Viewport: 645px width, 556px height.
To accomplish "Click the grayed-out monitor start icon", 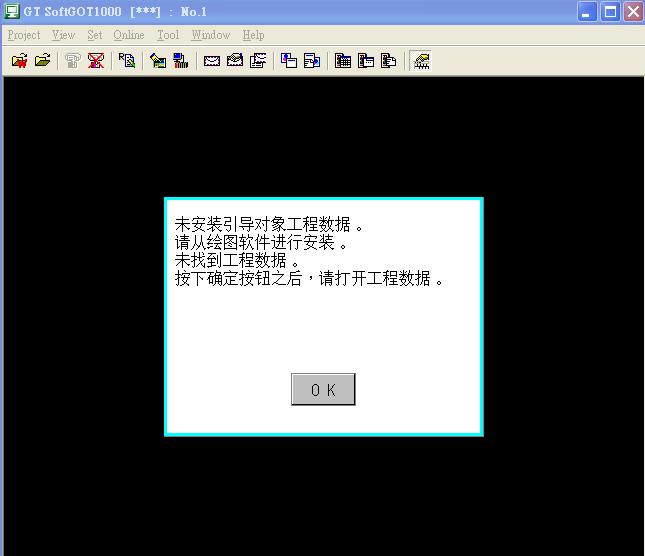I will (x=73, y=61).
